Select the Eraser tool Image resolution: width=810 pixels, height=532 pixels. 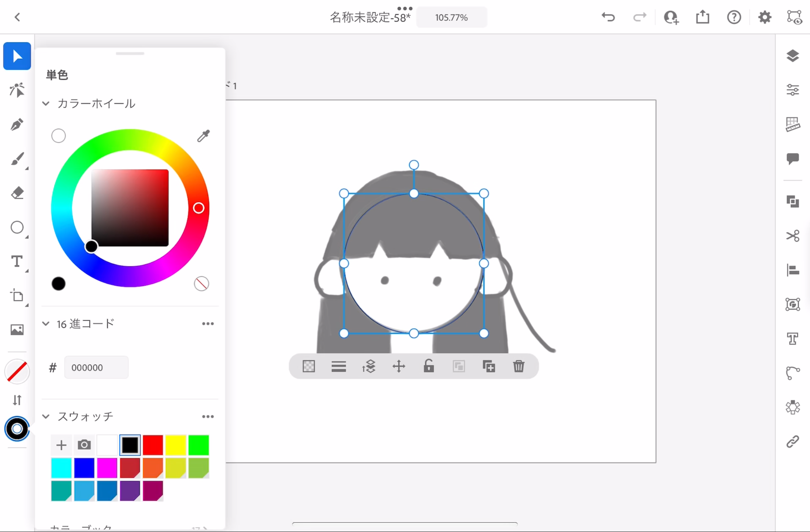[x=17, y=193]
